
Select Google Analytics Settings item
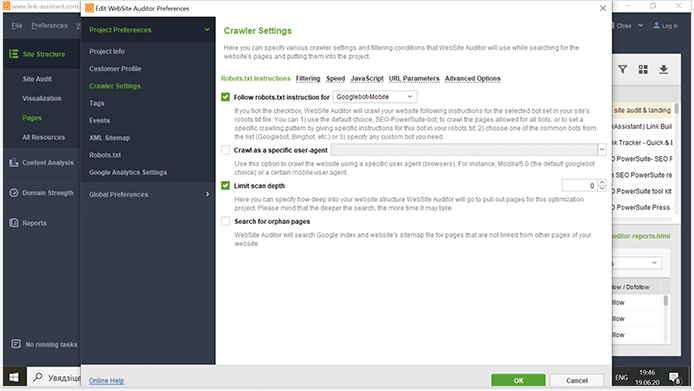click(128, 172)
